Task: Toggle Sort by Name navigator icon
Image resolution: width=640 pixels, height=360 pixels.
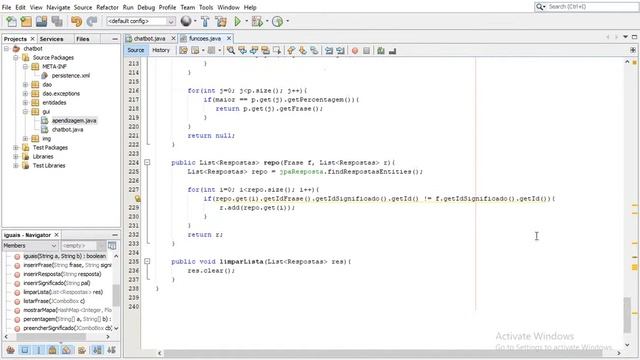Action: (x=97, y=350)
